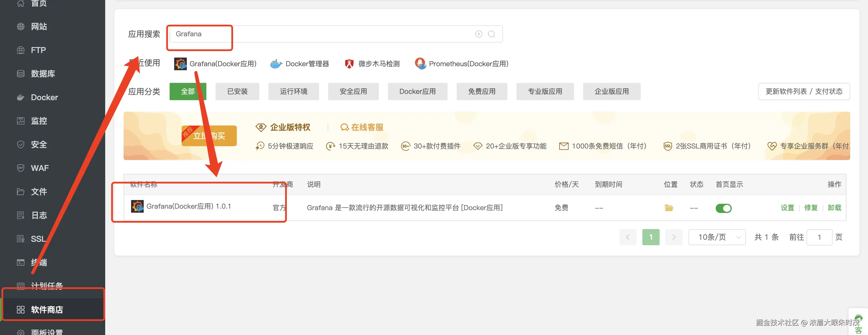
Task: Click the Grafana logo in results row
Action: 137,206
